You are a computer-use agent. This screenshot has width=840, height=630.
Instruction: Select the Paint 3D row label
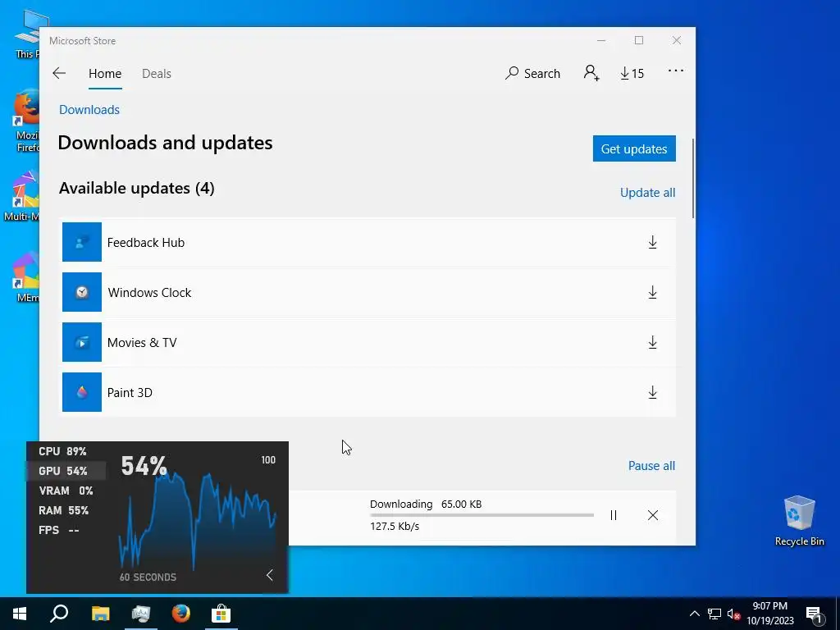point(130,393)
